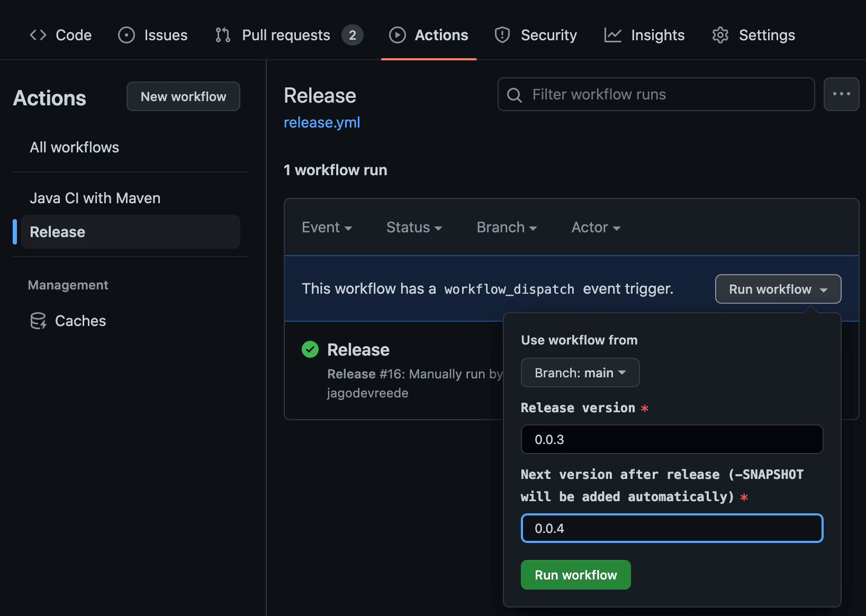Click the green success checkmark on Release #16
Screen dimensions: 866x616
(x=310, y=349)
